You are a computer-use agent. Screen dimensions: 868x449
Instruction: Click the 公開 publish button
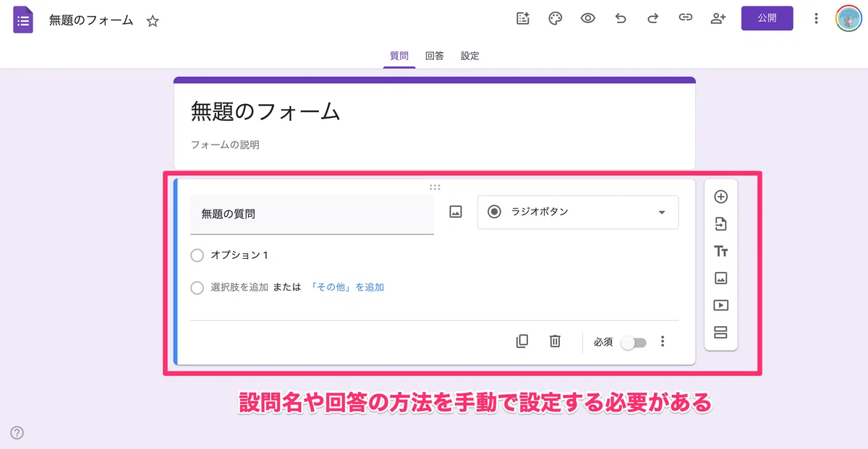[x=767, y=19]
